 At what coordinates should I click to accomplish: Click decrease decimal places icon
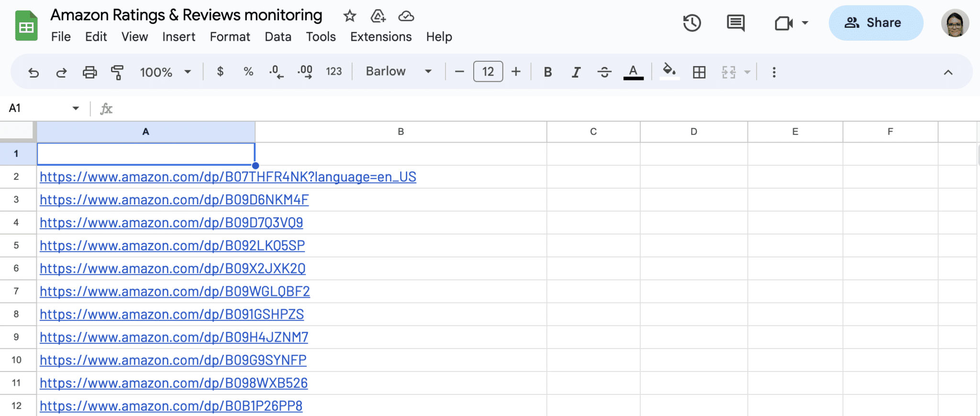coord(276,72)
